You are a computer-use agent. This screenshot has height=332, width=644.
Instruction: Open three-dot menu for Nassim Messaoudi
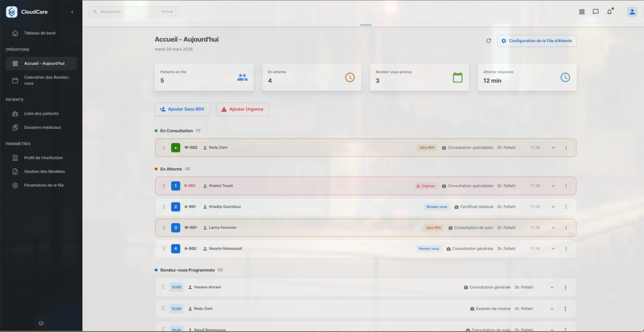click(566, 248)
